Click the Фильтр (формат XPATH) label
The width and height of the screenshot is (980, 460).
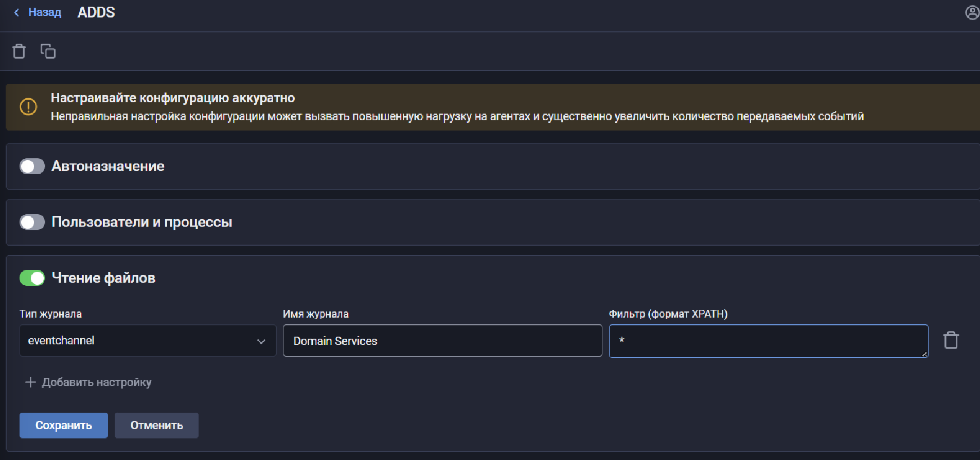tap(668, 314)
